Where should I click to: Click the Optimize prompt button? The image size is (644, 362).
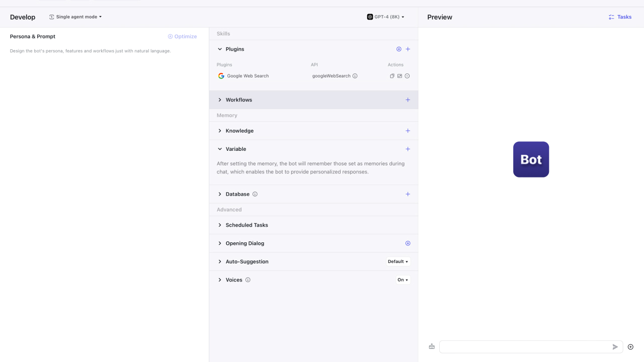182,37
